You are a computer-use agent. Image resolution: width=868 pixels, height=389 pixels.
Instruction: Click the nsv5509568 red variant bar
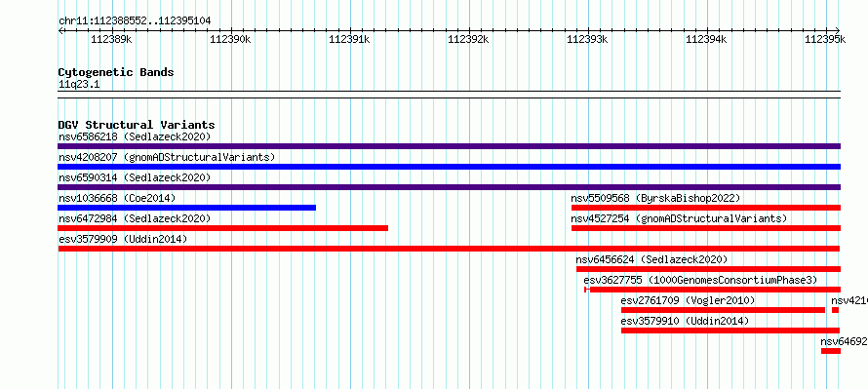[x=706, y=208]
